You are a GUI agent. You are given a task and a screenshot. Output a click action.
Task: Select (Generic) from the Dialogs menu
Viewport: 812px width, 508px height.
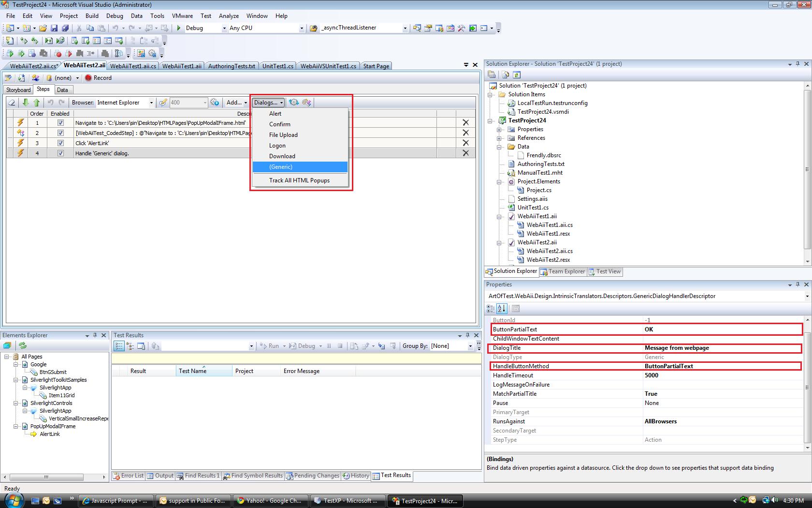point(281,167)
